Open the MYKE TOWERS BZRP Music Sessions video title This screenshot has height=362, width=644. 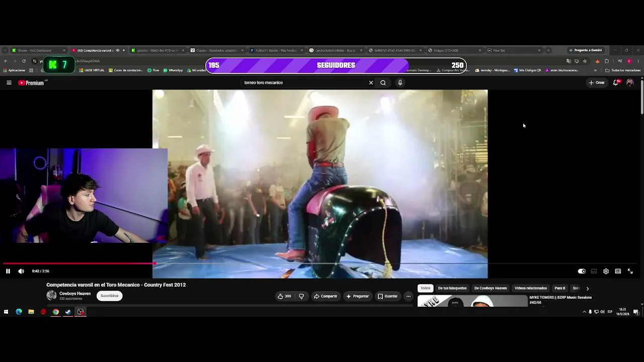[x=560, y=300]
